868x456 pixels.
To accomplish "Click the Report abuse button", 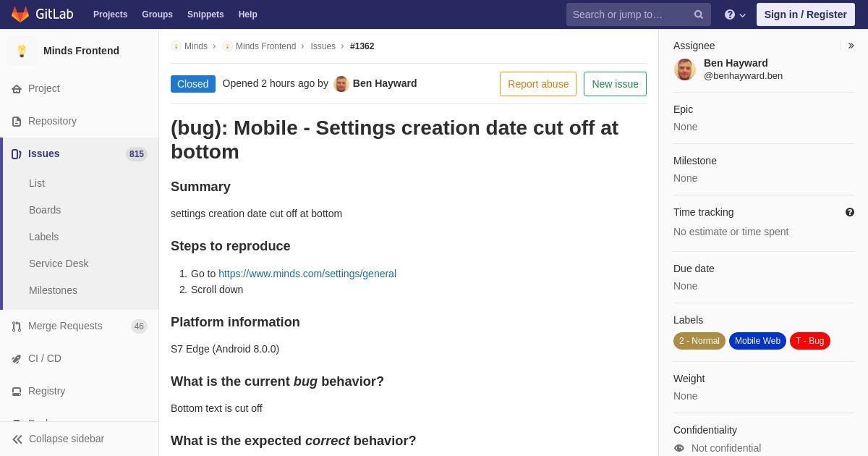I will coord(538,84).
